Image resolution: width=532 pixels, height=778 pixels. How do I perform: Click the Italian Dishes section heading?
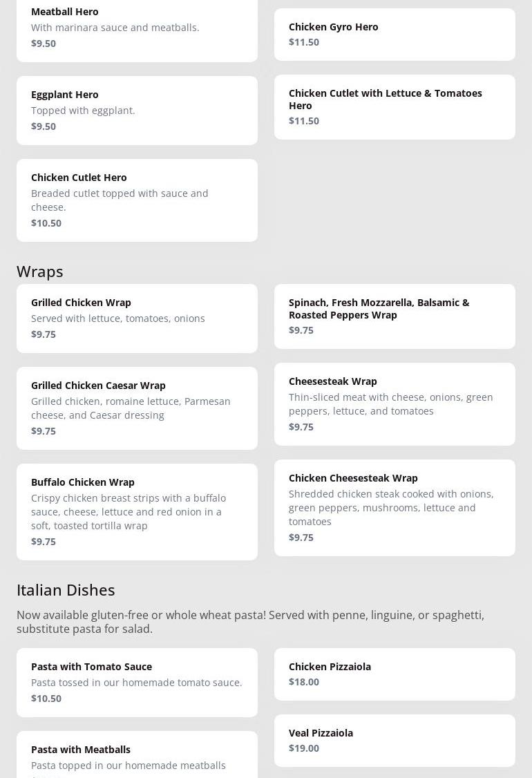[66, 590]
